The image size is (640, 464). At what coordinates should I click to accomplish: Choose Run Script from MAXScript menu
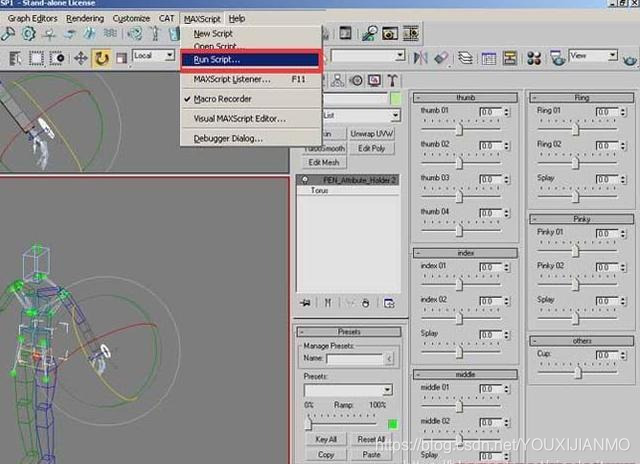(x=250, y=60)
